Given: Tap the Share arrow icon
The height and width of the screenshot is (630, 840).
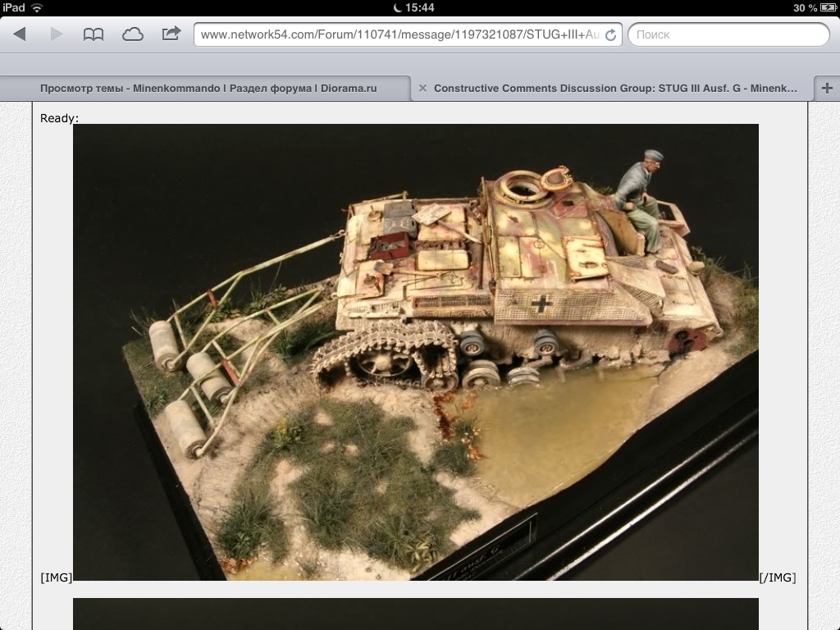Looking at the screenshot, I should pyautogui.click(x=171, y=34).
